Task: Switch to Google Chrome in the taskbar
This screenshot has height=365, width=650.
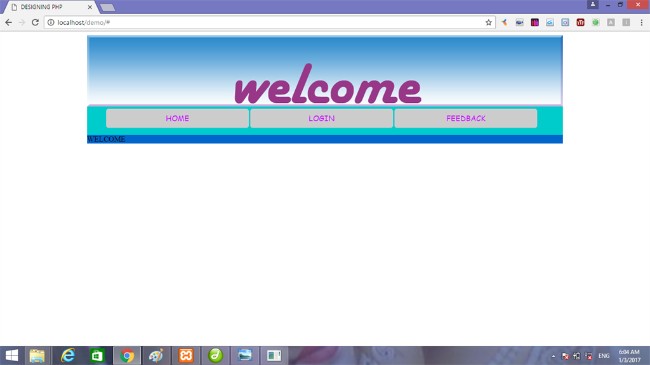Action: tap(127, 355)
